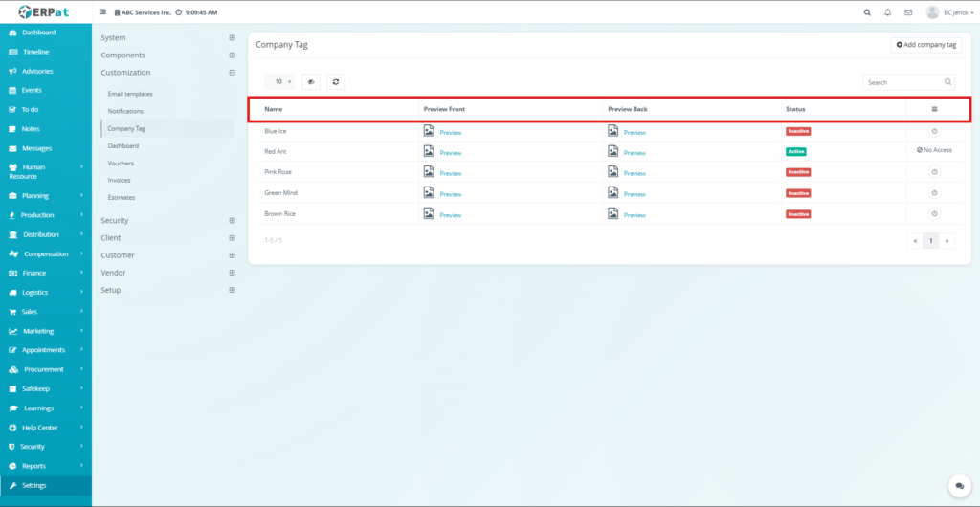The width and height of the screenshot is (980, 507).
Task: Click the search magnifier icon in top bar
Action: (867, 12)
